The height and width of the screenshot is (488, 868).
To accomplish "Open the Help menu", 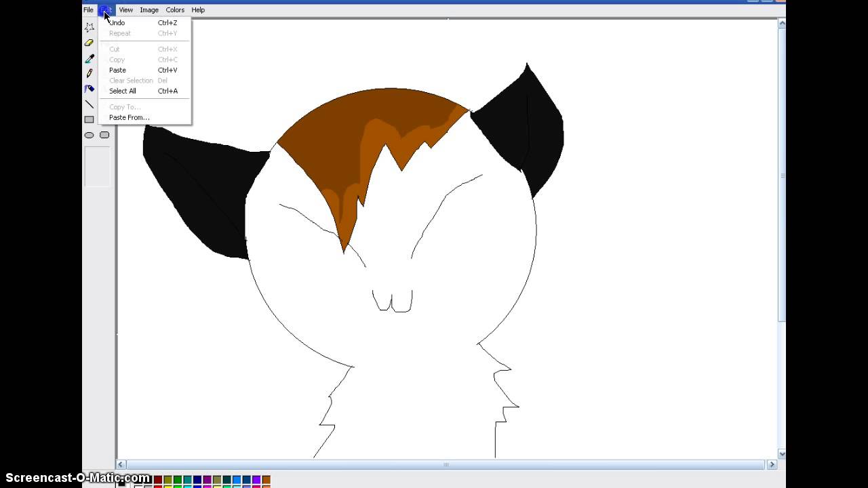I will click(x=198, y=10).
